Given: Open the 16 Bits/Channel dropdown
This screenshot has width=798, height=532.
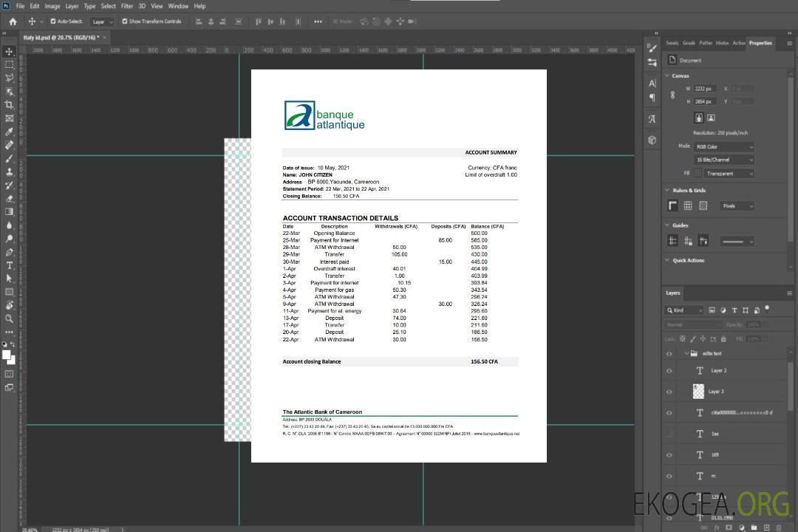Looking at the screenshot, I should tap(724, 160).
